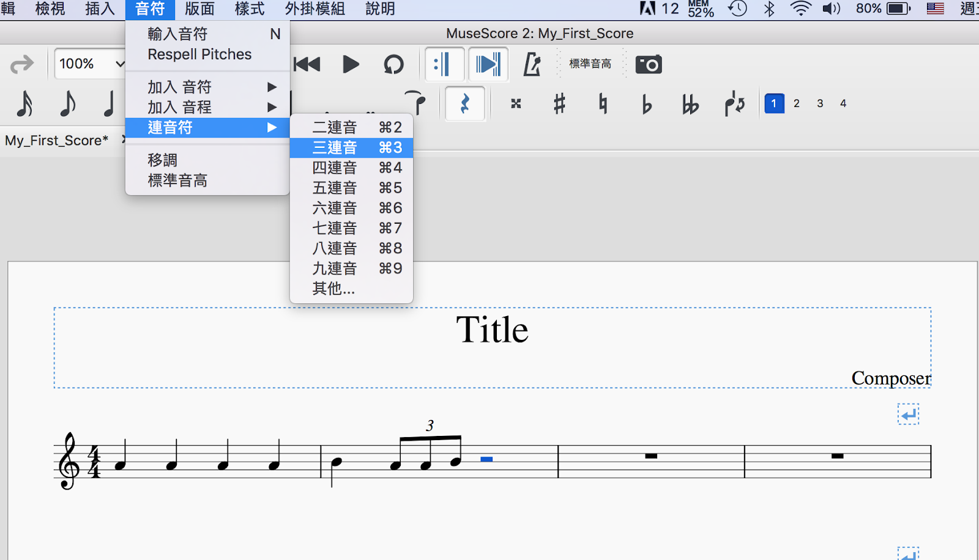
Task: Select the 16th note duration
Action: click(24, 103)
